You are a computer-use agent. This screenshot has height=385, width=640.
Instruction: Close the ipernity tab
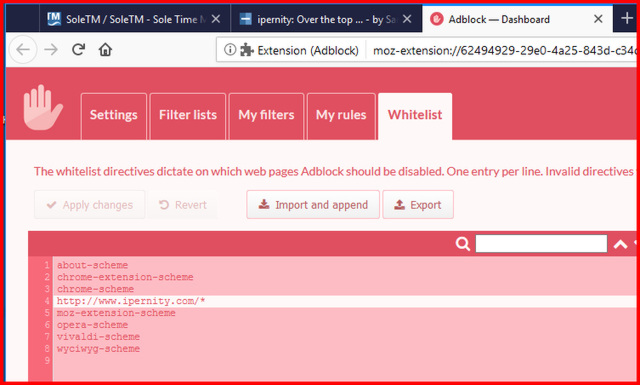coord(407,19)
